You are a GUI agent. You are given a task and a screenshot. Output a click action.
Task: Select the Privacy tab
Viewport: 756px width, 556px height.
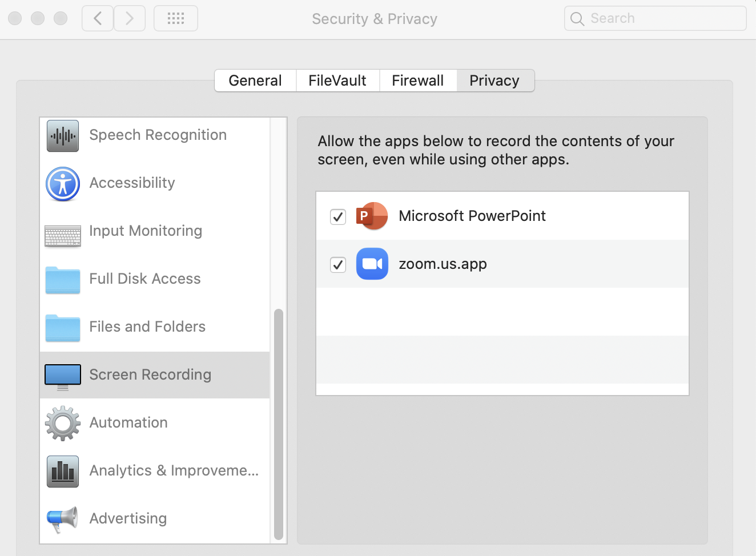[x=495, y=80]
